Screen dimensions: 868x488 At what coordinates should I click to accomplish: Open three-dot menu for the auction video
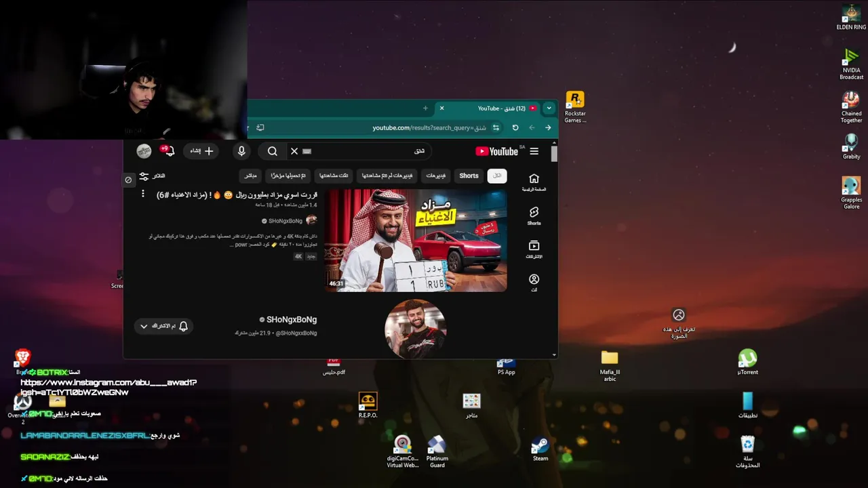coord(142,195)
